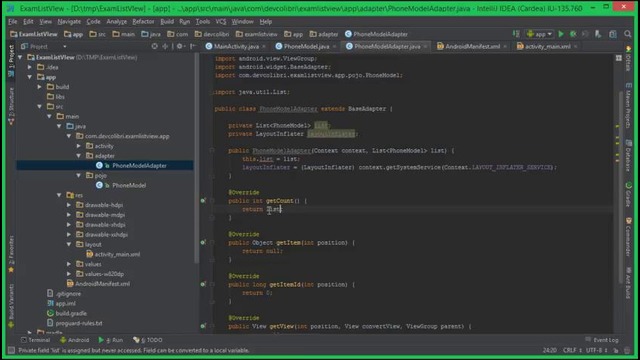The height and width of the screenshot is (360, 640).
Task: Toggle 1: Project tool window strip
Action: 11,61
